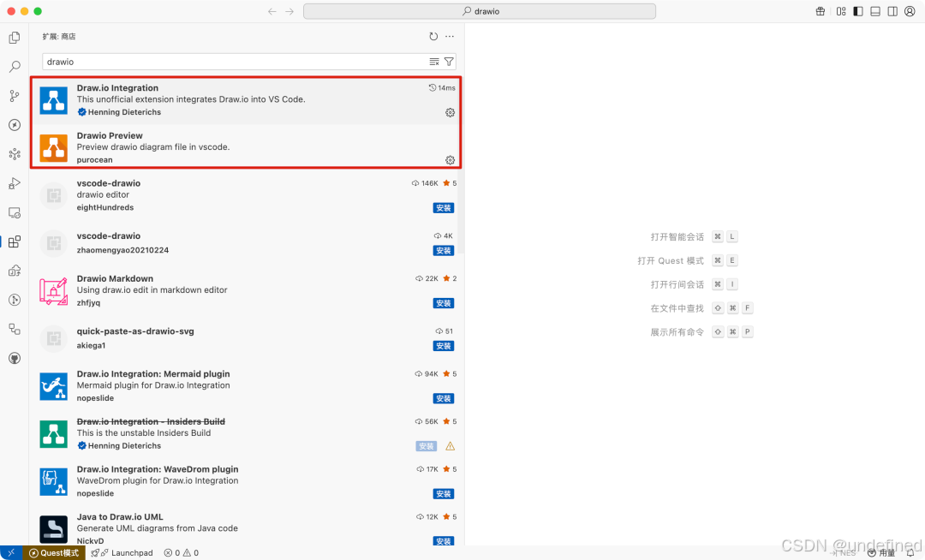Go back with the navigation arrow
This screenshot has height=560, width=925.
(272, 11)
